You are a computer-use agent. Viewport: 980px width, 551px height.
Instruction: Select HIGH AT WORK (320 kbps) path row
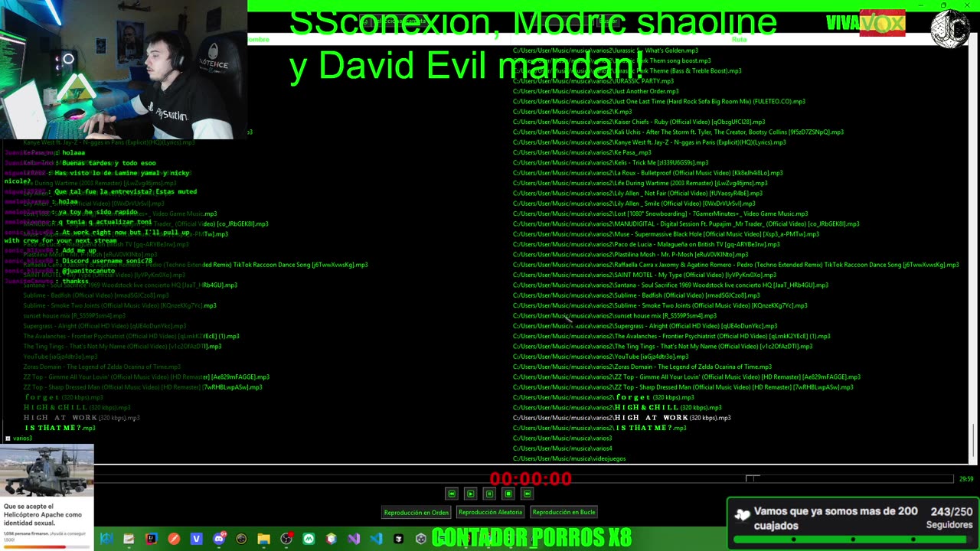[621, 418]
